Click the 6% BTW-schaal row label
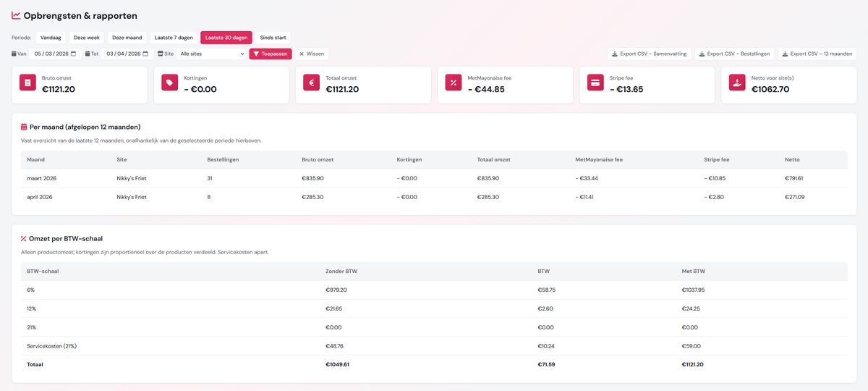Viewport: 868px width, 391px height. [x=30, y=290]
